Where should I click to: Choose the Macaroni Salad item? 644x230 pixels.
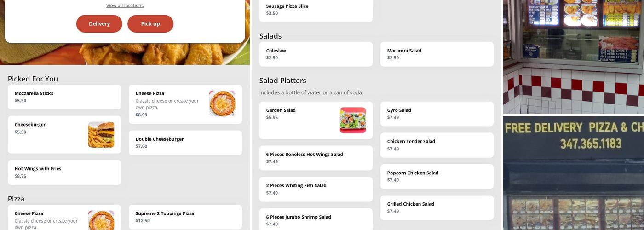click(x=437, y=54)
